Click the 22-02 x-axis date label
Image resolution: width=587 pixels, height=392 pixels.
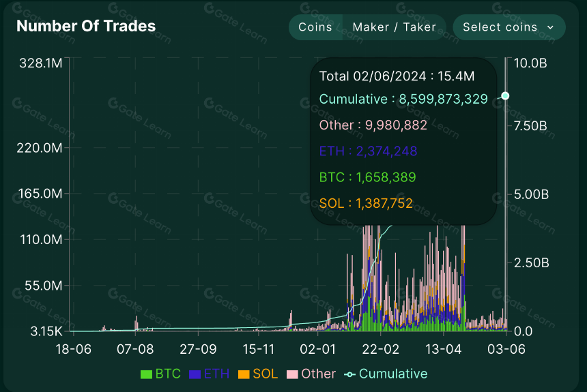point(380,349)
